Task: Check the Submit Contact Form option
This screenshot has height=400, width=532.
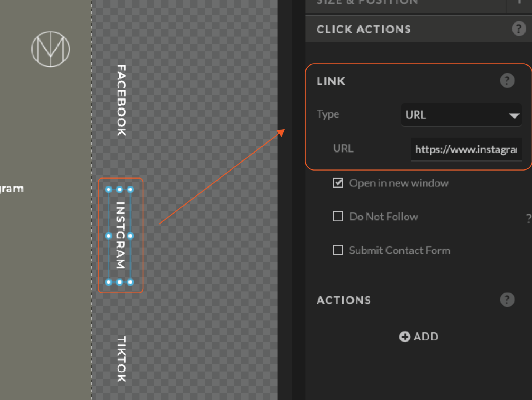Action: coord(338,250)
